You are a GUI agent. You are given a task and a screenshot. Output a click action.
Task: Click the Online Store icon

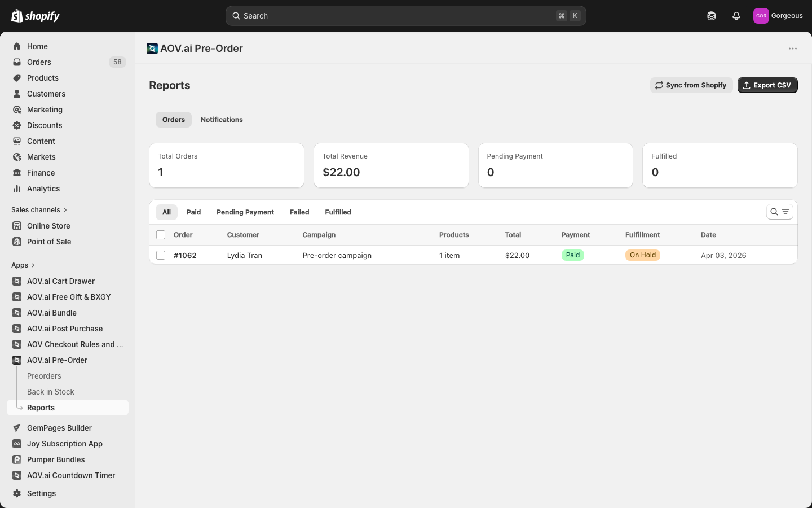point(17,226)
